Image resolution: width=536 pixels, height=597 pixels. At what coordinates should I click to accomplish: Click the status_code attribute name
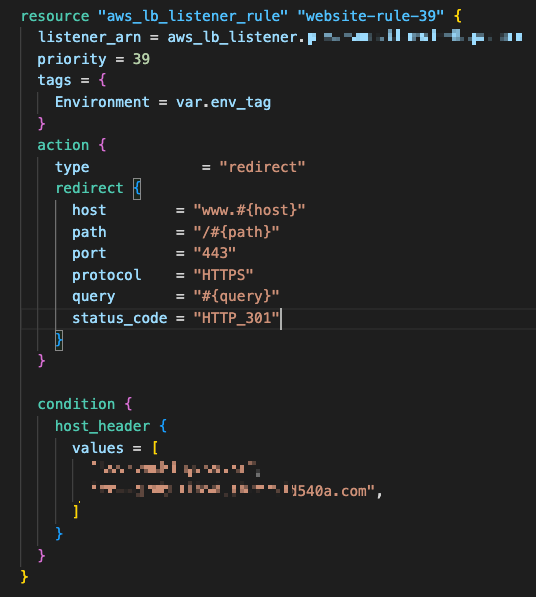(x=120, y=318)
